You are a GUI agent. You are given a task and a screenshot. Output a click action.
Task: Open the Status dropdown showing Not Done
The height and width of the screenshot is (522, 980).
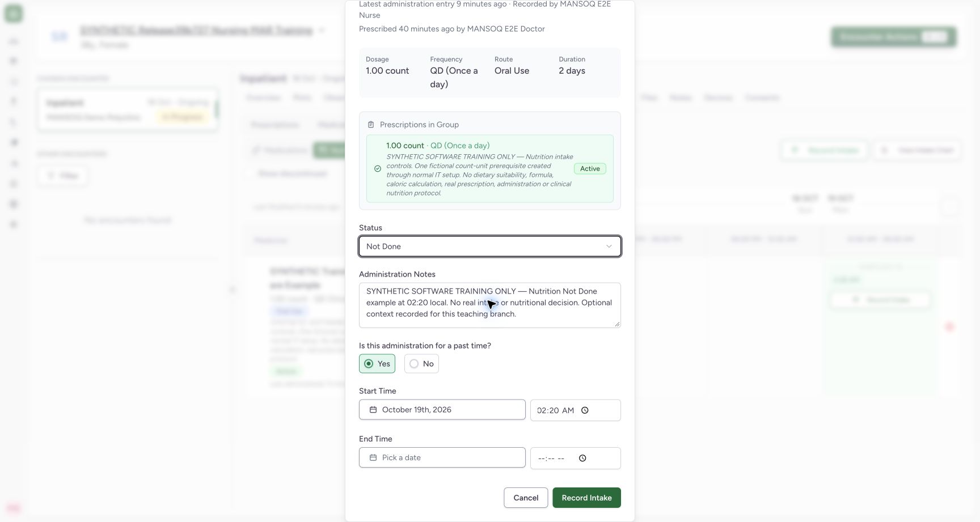pos(490,247)
